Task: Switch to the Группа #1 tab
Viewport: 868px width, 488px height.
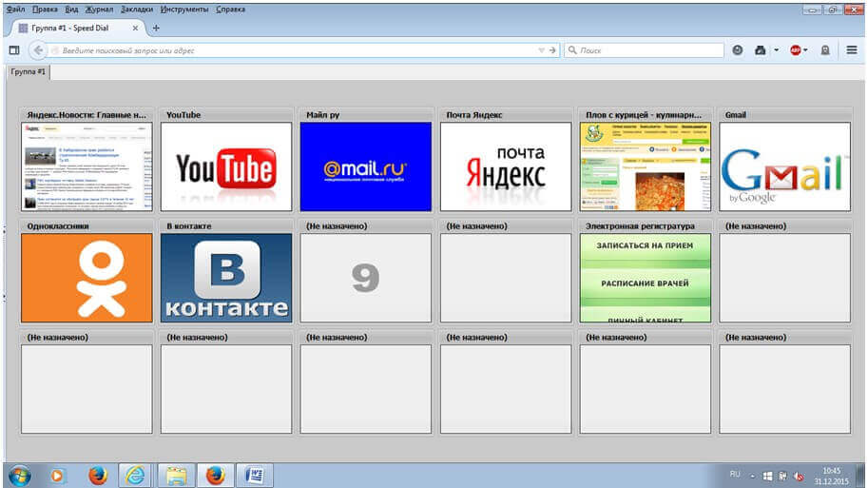Action: coord(28,71)
